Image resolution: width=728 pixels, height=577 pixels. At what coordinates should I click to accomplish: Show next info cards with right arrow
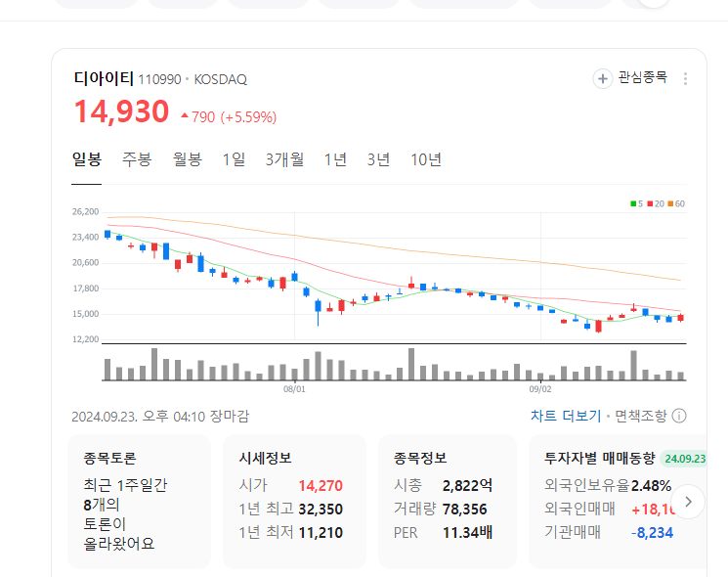click(x=688, y=502)
